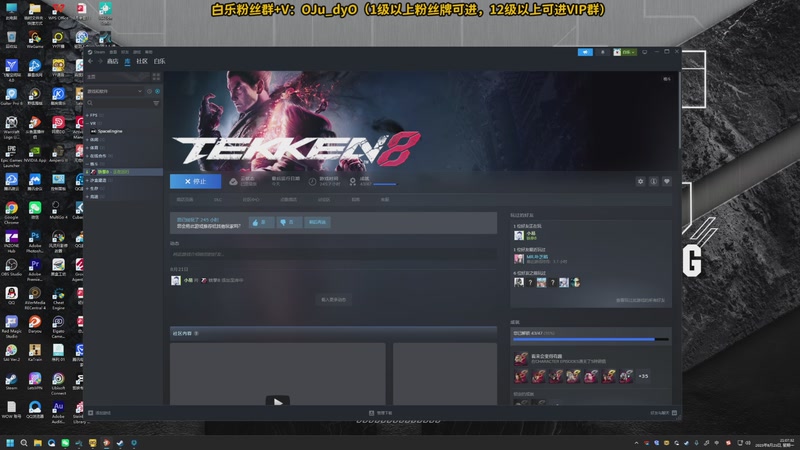Viewport: 800px width, 450px height.
Task: Click add game at bottom left
Action: pyautogui.click(x=99, y=413)
